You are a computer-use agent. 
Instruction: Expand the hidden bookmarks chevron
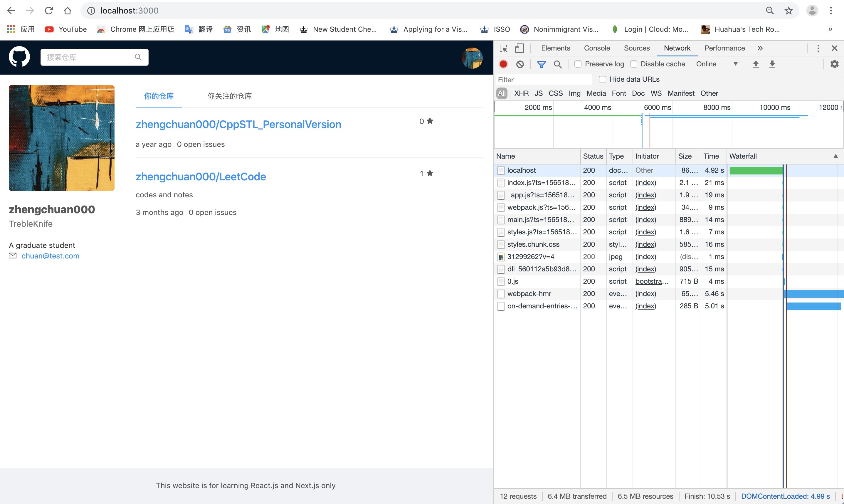(x=830, y=29)
